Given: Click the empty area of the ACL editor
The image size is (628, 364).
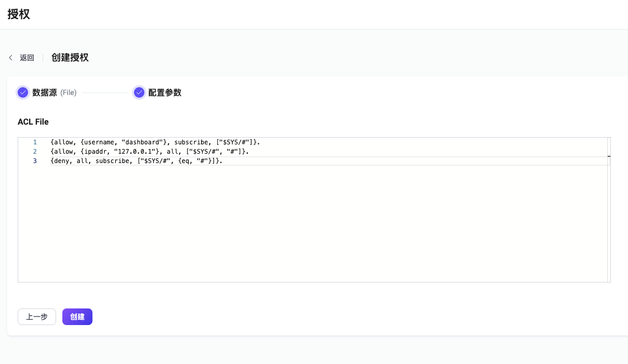Looking at the screenshot, I should coord(312,223).
